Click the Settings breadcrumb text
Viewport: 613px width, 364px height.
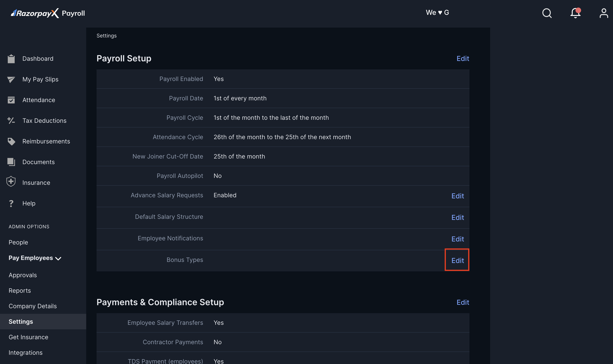click(106, 36)
